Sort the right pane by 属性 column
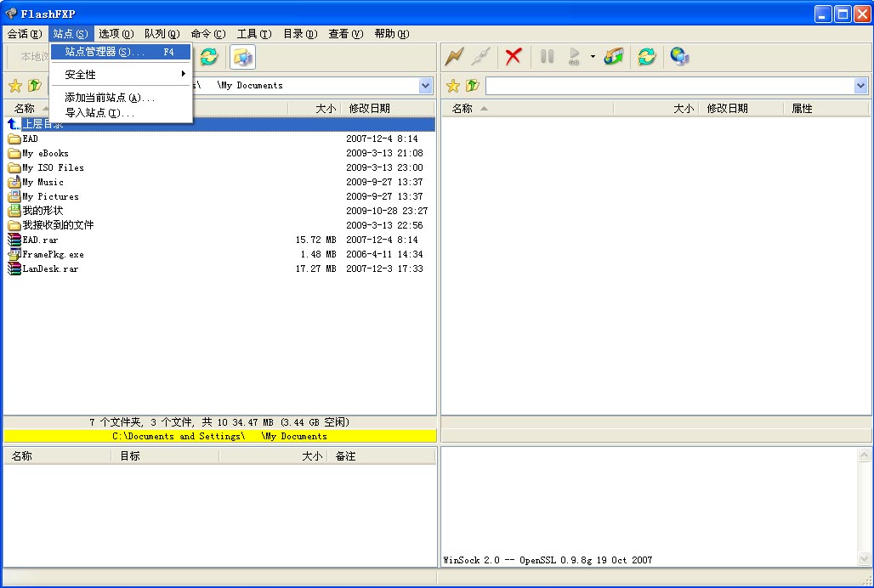The height and width of the screenshot is (588, 874). (826, 108)
